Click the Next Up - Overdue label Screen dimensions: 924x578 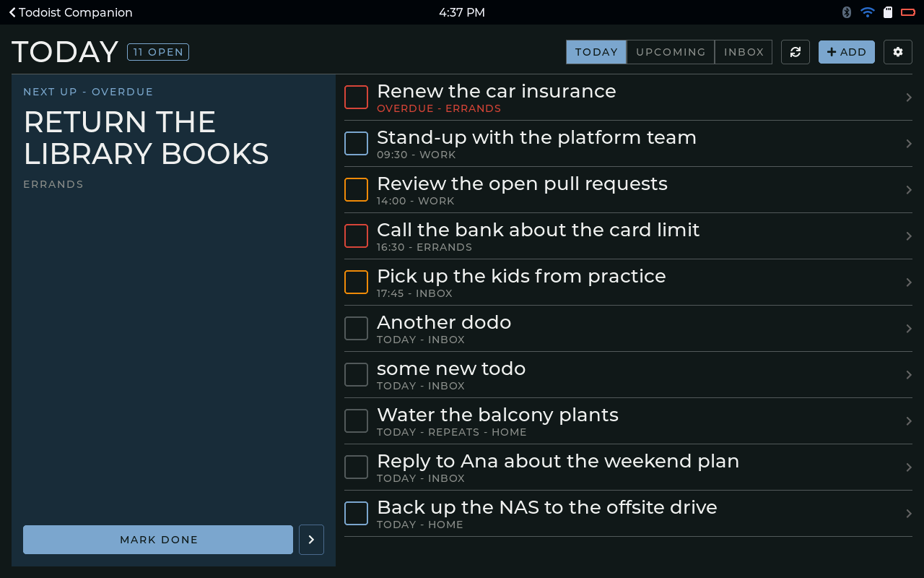(88, 92)
